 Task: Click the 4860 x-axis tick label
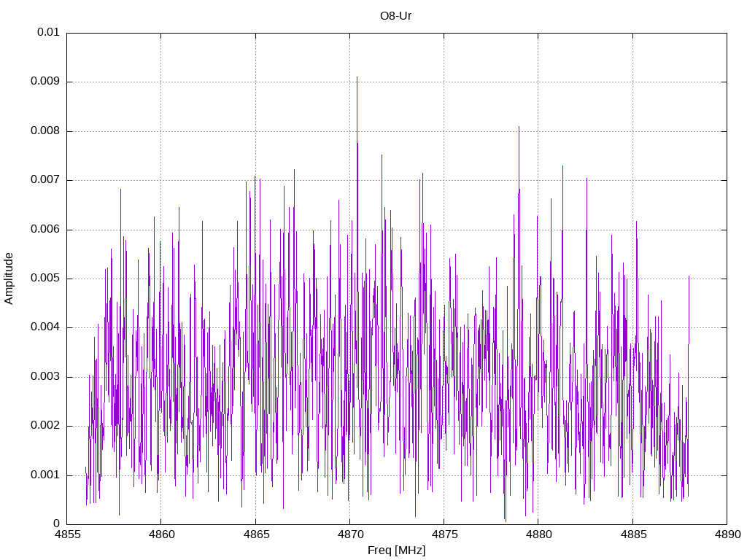click(x=161, y=534)
